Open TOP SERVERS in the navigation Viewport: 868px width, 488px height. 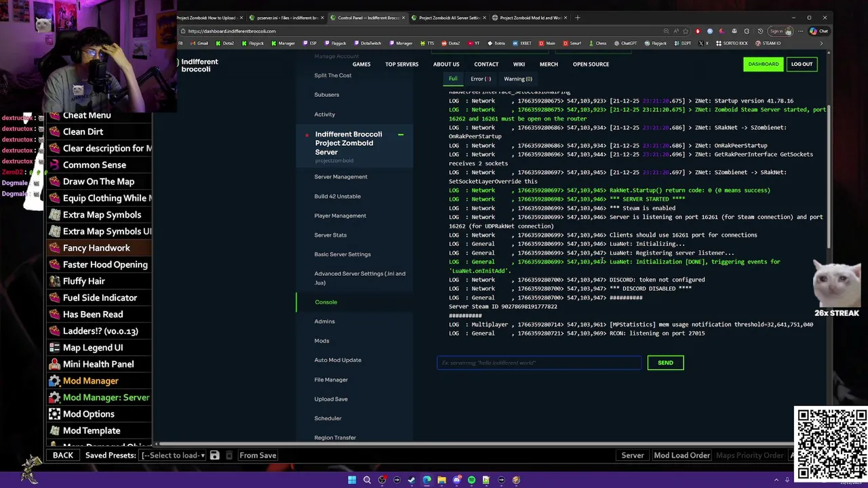[x=402, y=64]
